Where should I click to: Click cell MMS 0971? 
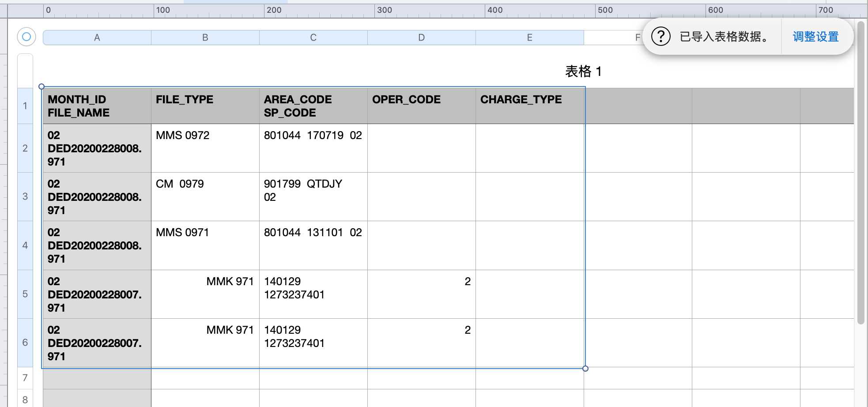(205, 245)
